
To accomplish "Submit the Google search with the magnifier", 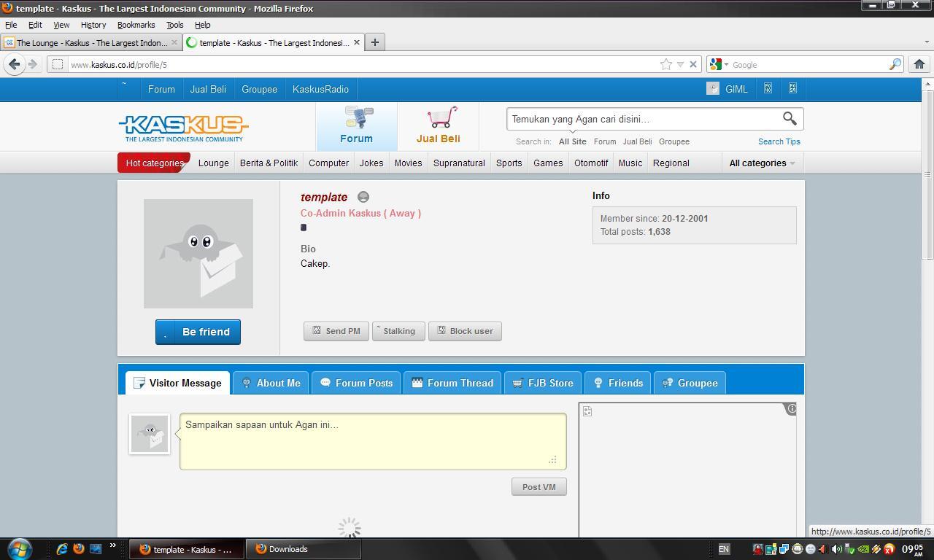I will click(x=895, y=64).
